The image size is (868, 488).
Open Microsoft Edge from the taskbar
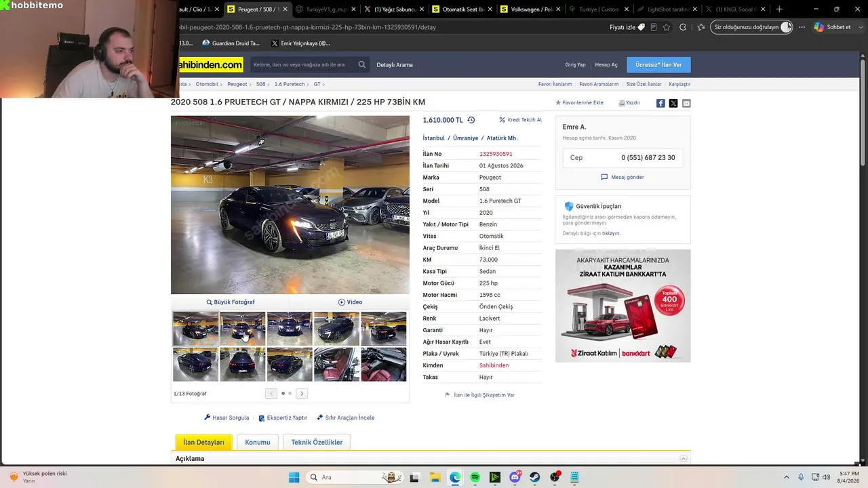point(455,477)
